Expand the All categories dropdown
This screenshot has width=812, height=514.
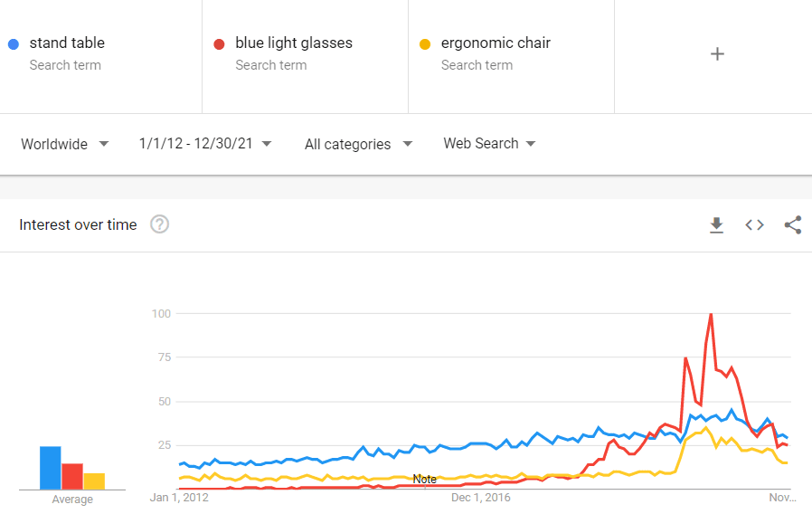coord(358,144)
